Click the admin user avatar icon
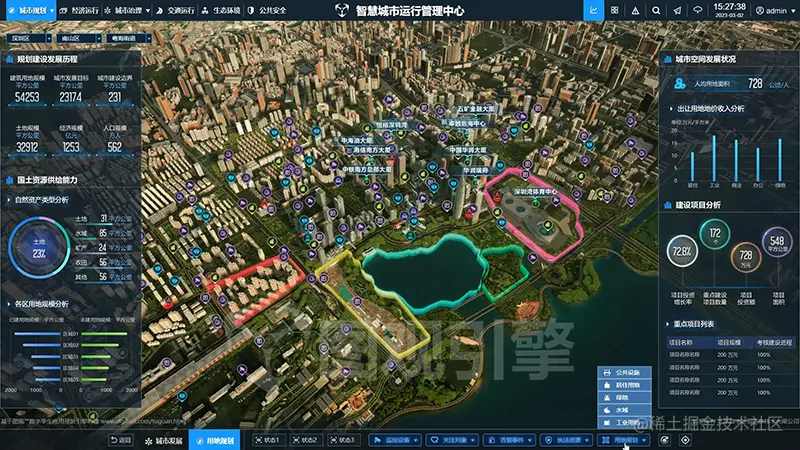This screenshot has height=450, width=800. pos(760,10)
